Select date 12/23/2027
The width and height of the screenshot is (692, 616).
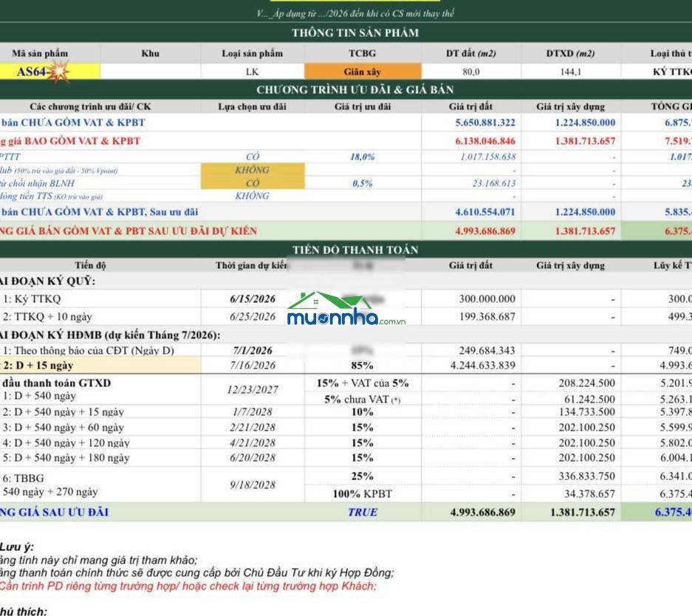253,390
